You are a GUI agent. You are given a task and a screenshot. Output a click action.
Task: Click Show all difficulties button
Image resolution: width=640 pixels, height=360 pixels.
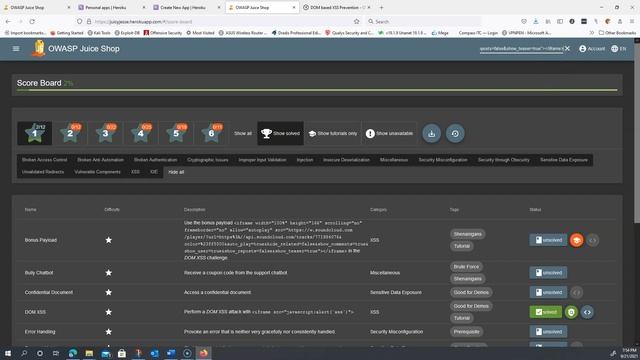(x=243, y=133)
